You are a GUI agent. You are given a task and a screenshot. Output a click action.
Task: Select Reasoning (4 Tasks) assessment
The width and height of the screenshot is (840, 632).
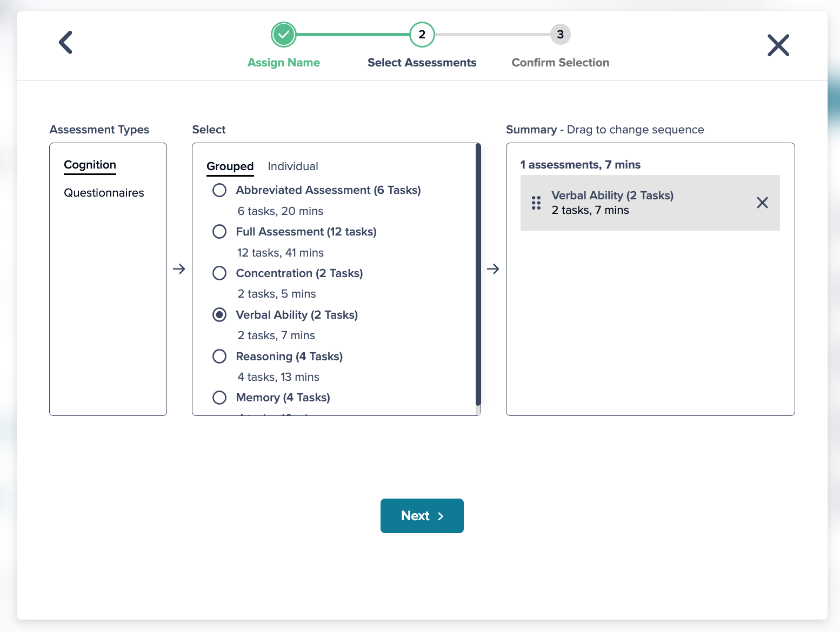pos(219,357)
